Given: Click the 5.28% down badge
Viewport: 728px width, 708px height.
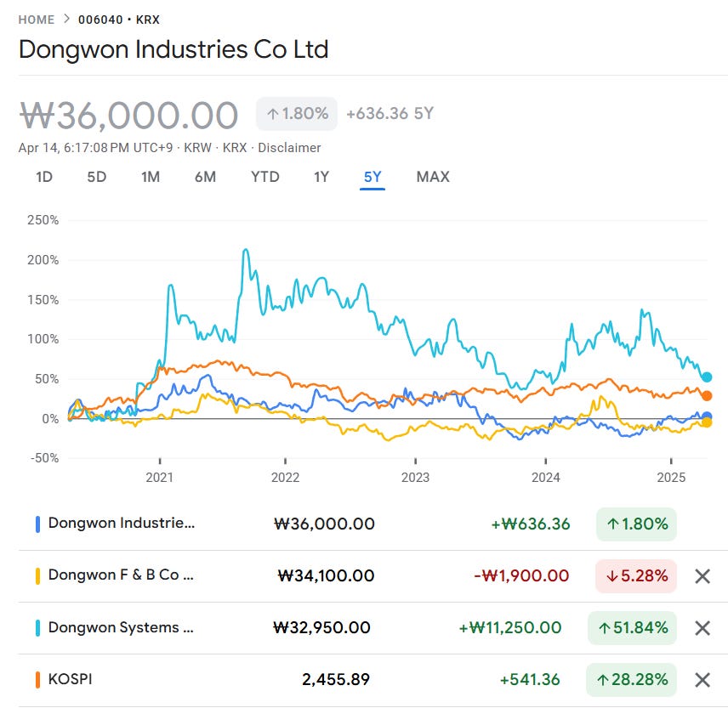Looking at the screenshot, I should 636,576.
